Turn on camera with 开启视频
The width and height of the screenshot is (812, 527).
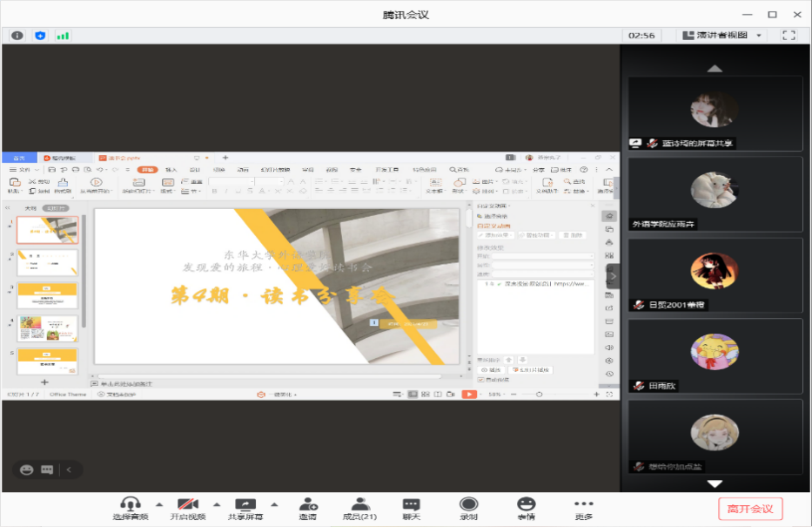point(188,508)
